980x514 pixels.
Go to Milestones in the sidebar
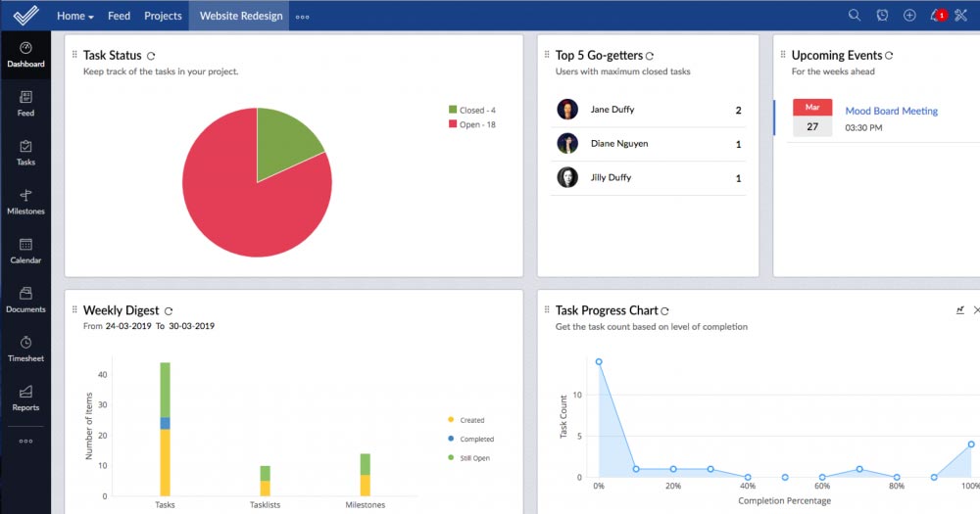25,202
